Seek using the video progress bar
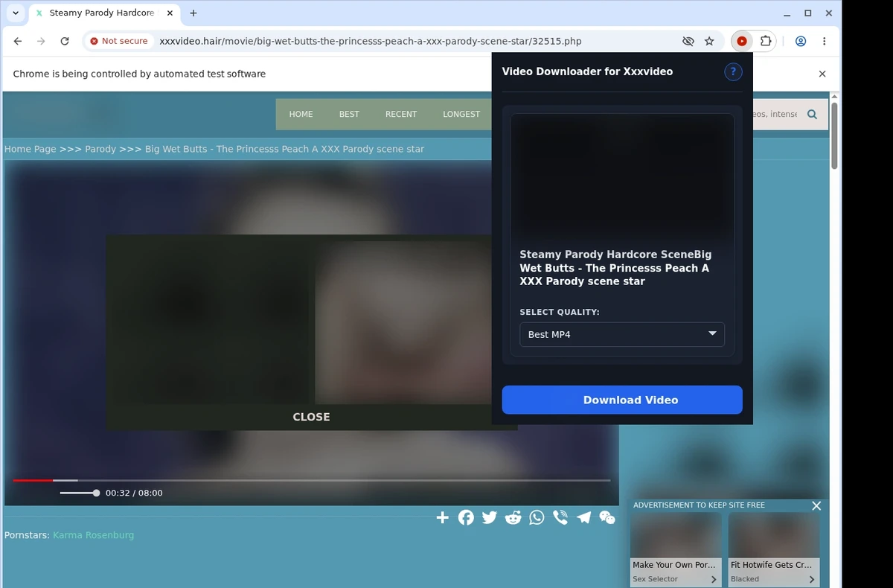Image resolution: width=893 pixels, height=588 pixels. pyautogui.click(x=312, y=481)
